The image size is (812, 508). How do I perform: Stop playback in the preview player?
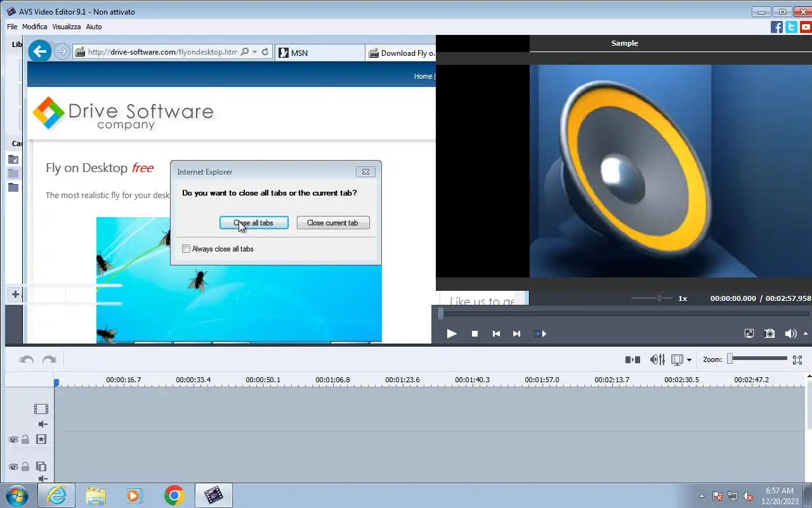click(475, 333)
